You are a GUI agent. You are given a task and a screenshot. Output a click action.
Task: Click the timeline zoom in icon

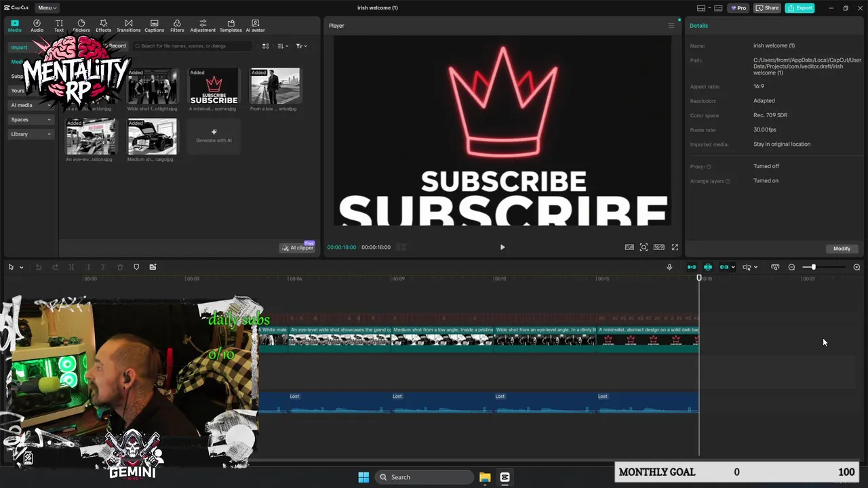[856, 267]
